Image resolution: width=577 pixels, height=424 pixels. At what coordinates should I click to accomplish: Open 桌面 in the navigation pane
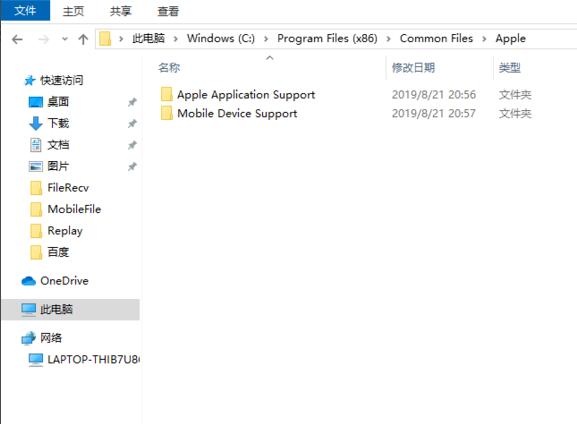(58, 102)
